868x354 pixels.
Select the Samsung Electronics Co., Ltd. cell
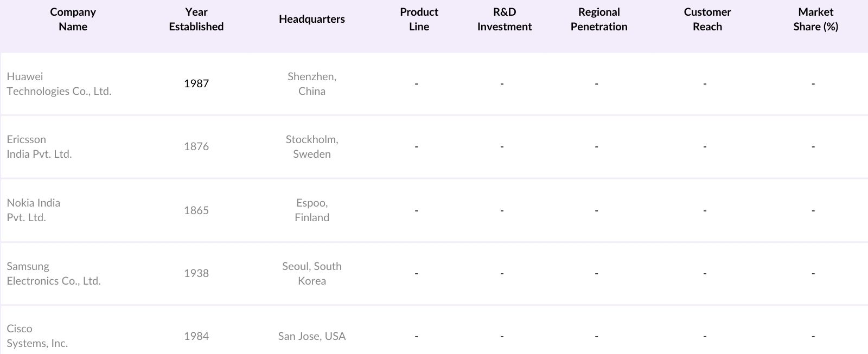click(x=54, y=274)
